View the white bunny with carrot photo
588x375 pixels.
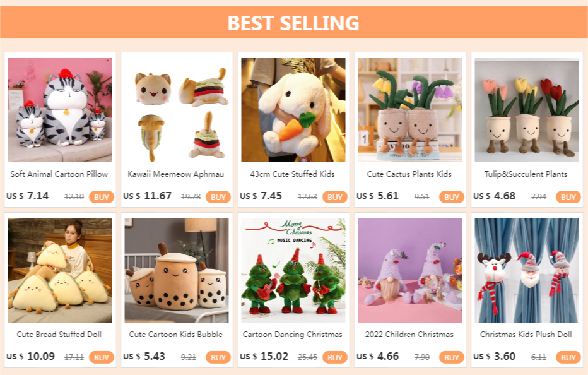click(293, 110)
